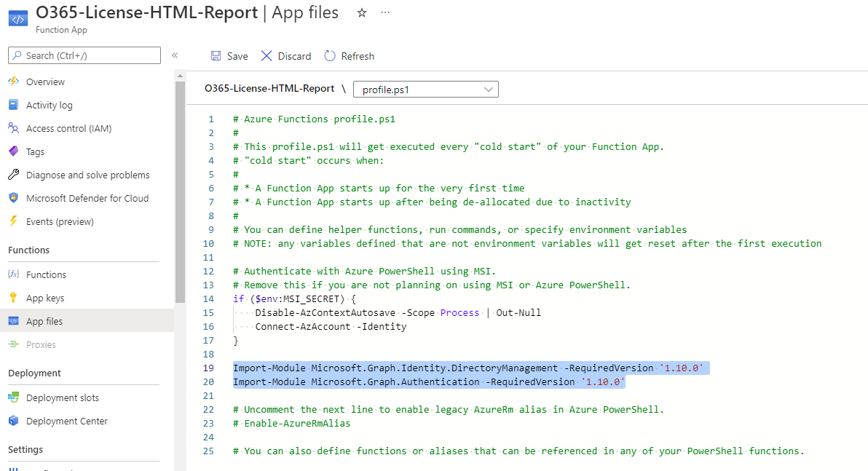The width and height of the screenshot is (868, 471).
Task: Open Microsoft Defender for Cloud
Action: [87, 198]
